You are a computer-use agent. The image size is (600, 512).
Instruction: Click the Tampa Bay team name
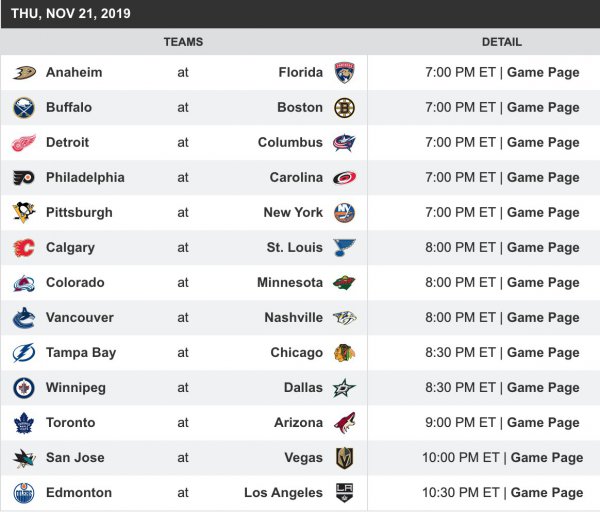coord(81,352)
